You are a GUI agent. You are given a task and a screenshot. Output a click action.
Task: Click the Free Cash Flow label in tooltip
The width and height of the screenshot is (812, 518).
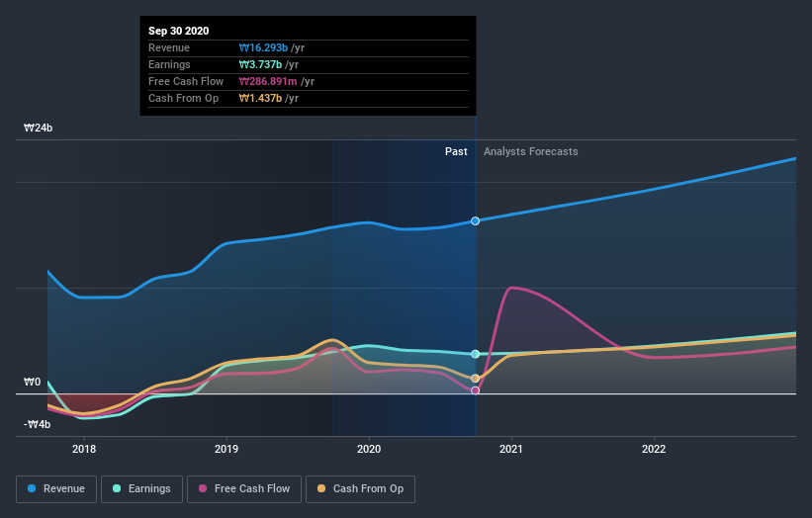pyautogui.click(x=186, y=81)
